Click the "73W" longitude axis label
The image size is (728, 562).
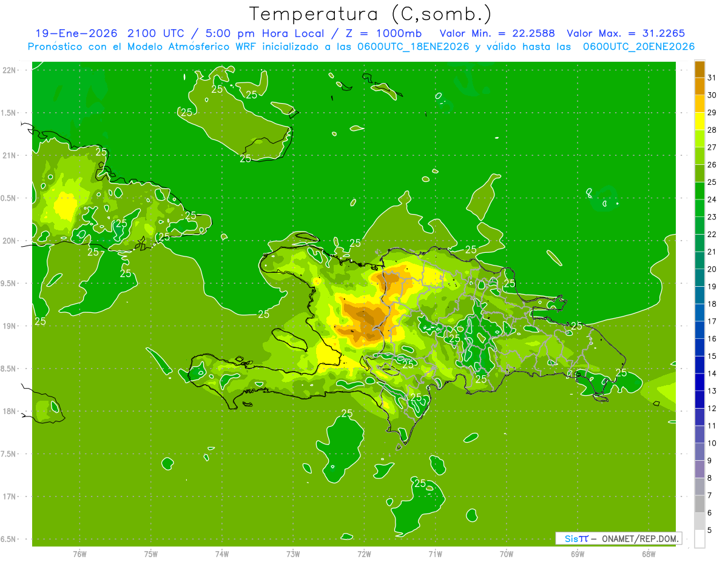[x=293, y=554]
